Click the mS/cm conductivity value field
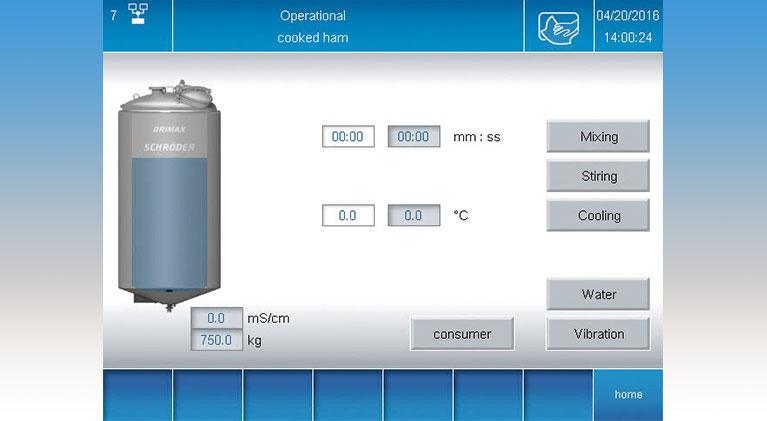This screenshot has height=421, width=767. [217, 318]
